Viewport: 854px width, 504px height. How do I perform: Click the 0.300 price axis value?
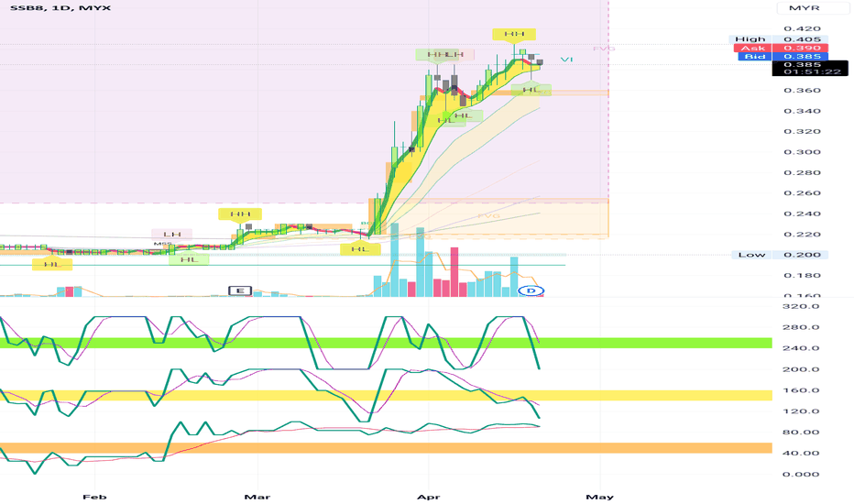(802, 152)
